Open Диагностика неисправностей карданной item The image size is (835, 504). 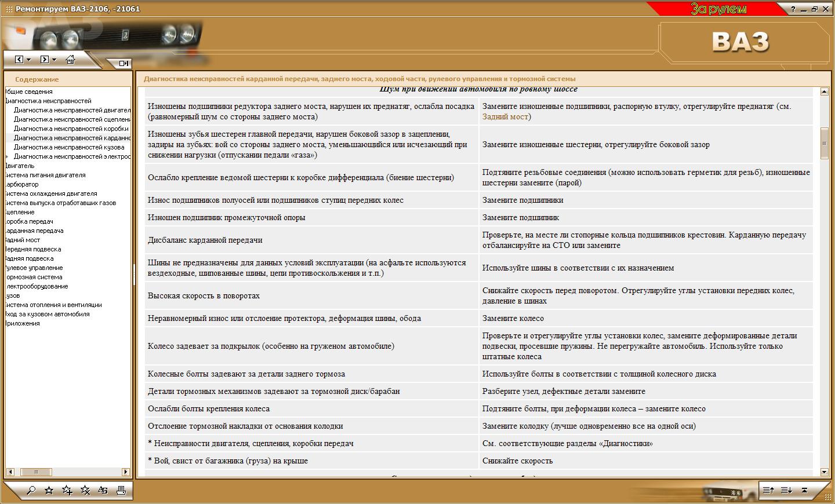click(x=72, y=138)
